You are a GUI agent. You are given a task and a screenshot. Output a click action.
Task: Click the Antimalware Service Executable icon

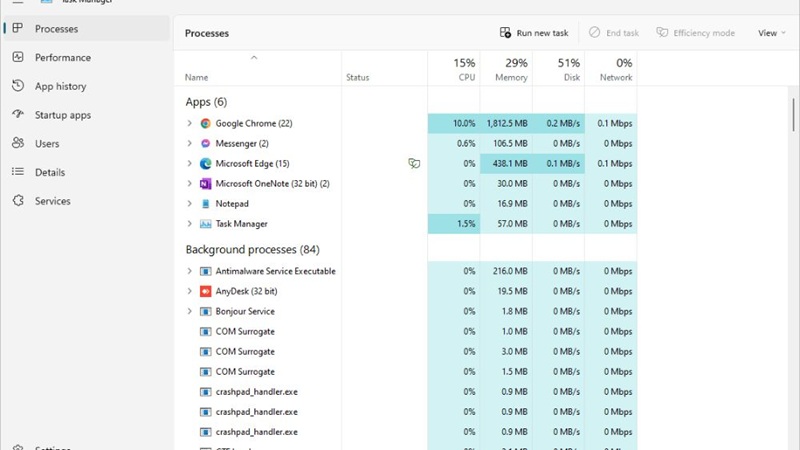tap(205, 271)
